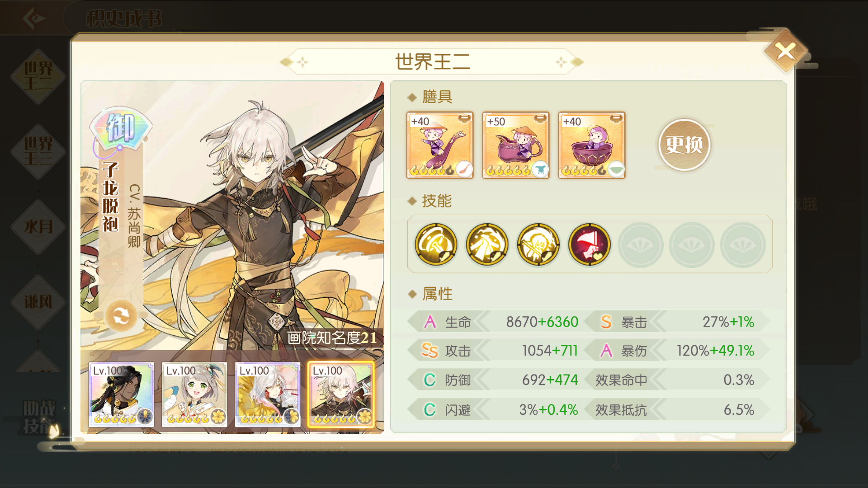This screenshot has height=488, width=868.
Task: Toggle the third locked eye skill slot
Action: point(743,244)
